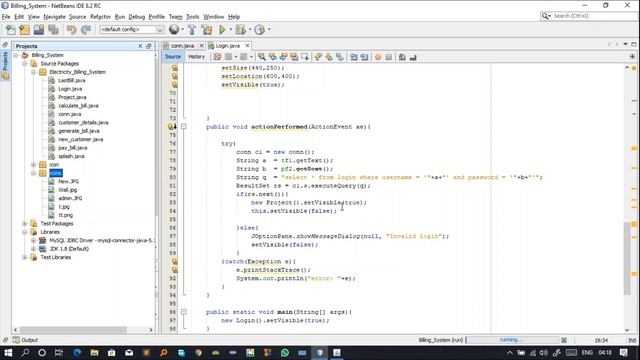Select splash.java in the project tree
The width and height of the screenshot is (640, 360).
[71, 156]
